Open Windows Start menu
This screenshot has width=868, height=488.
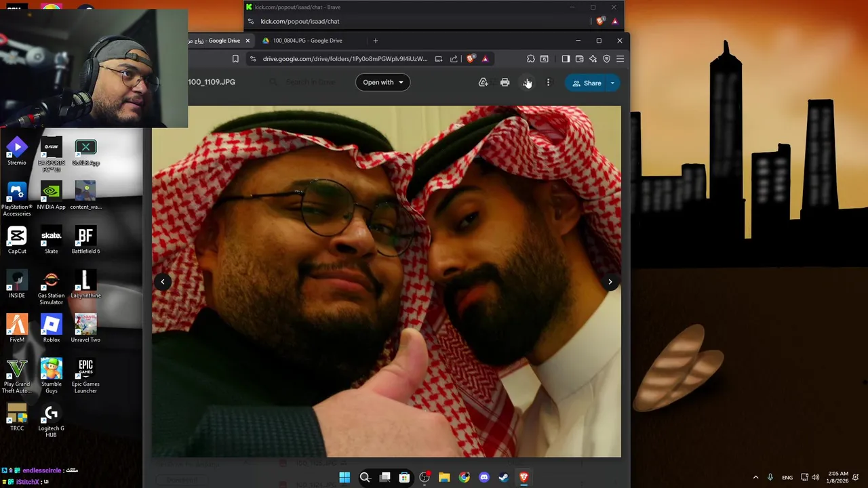(x=344, y=478)
